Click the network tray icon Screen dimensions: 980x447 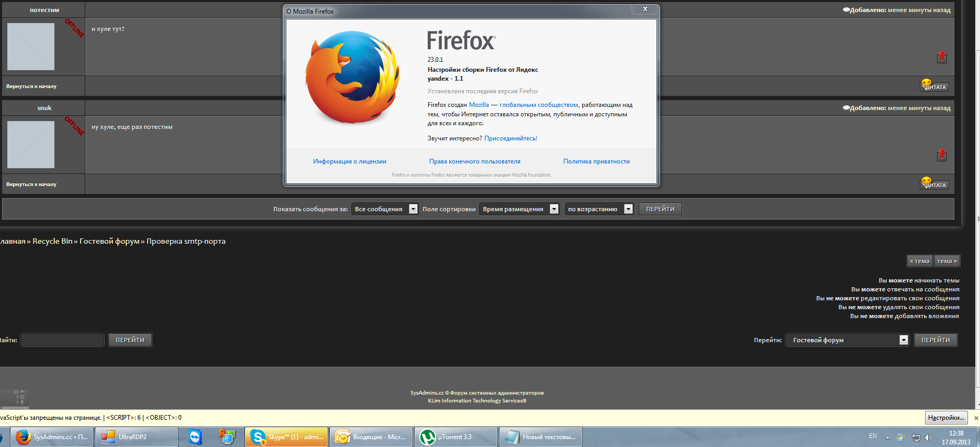click(x=916, y=437)
